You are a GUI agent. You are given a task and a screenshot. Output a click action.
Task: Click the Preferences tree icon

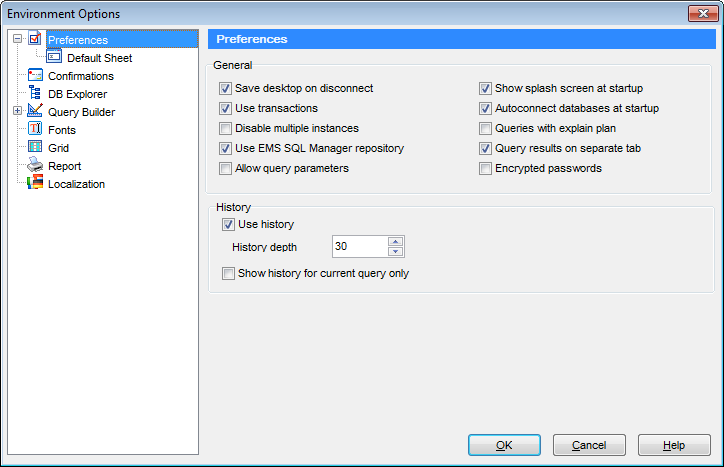[35, 40]
